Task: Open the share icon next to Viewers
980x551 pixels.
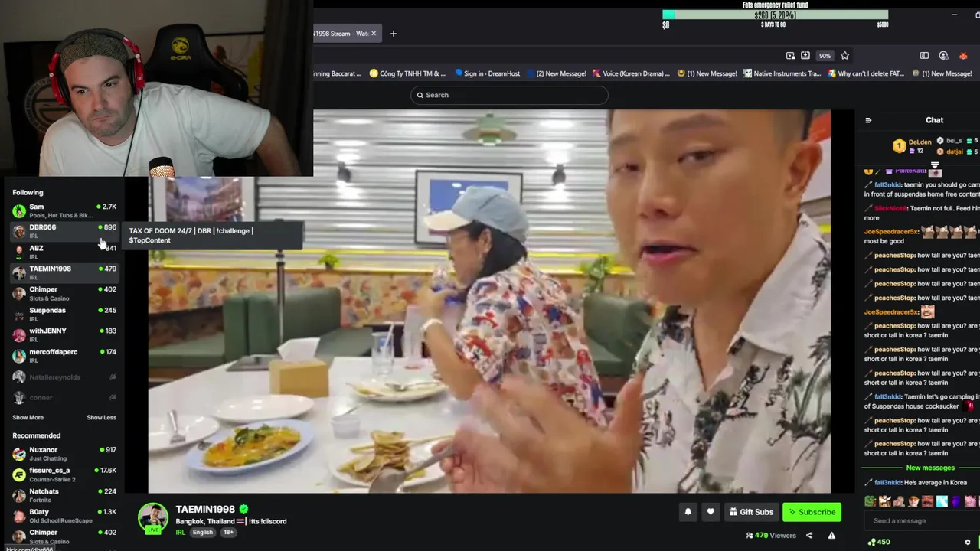Action: [809, 535]
